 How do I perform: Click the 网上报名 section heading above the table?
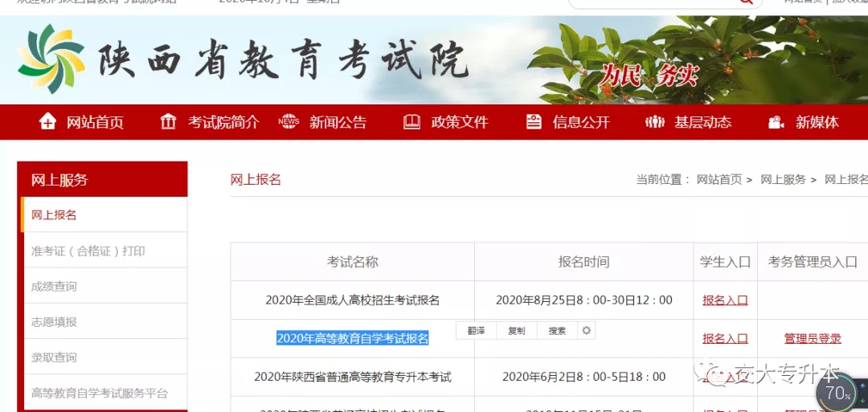[x=256, y=179]
